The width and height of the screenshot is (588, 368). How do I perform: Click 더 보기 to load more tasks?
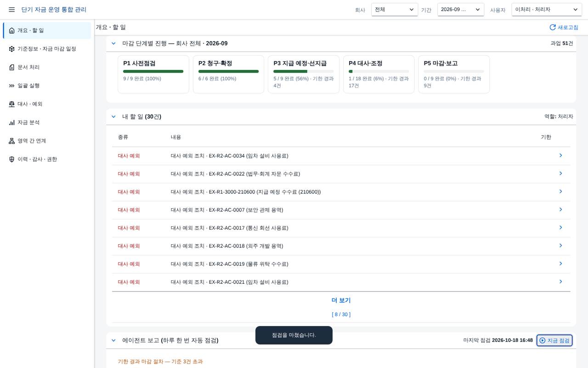pos(341,300)
